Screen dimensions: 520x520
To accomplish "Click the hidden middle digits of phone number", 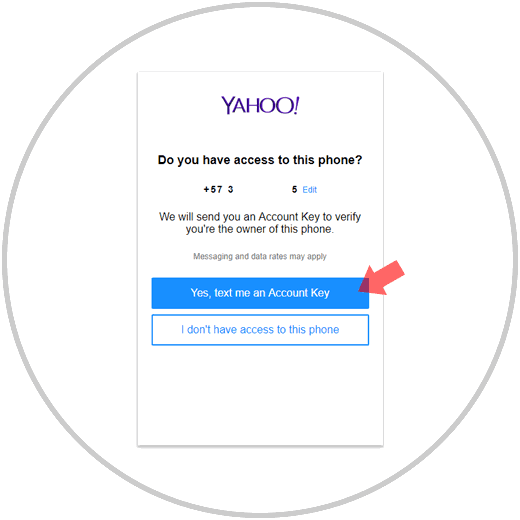I will tap(262, 190).
